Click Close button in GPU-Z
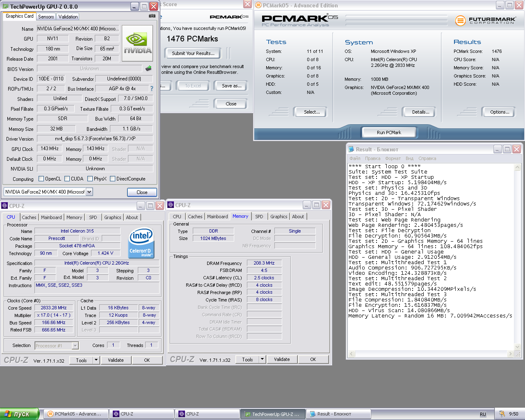 point(142,192)
